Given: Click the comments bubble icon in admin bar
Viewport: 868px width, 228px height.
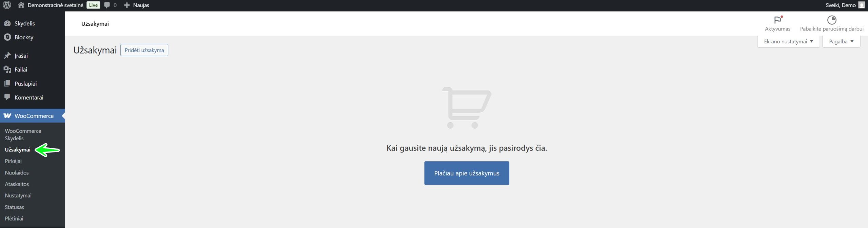Looking at the screenshot, I should (107, 5).
